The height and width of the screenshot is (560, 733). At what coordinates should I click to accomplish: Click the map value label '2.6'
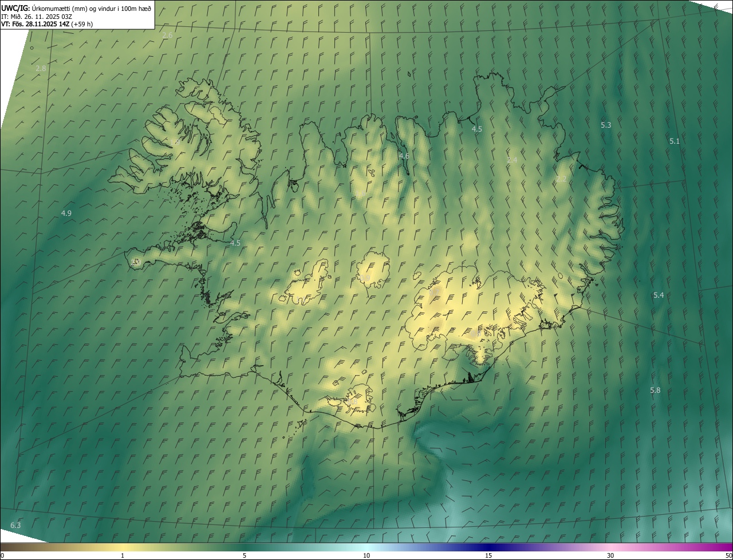[x=167, y=36]
